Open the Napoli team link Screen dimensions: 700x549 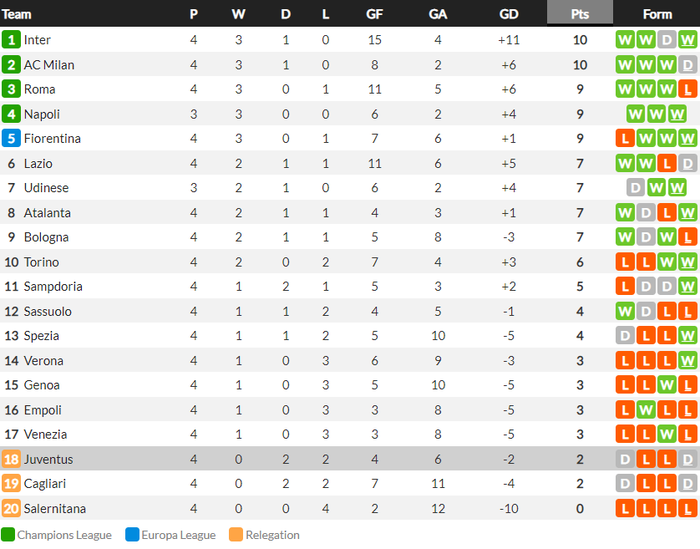[42, 114]
